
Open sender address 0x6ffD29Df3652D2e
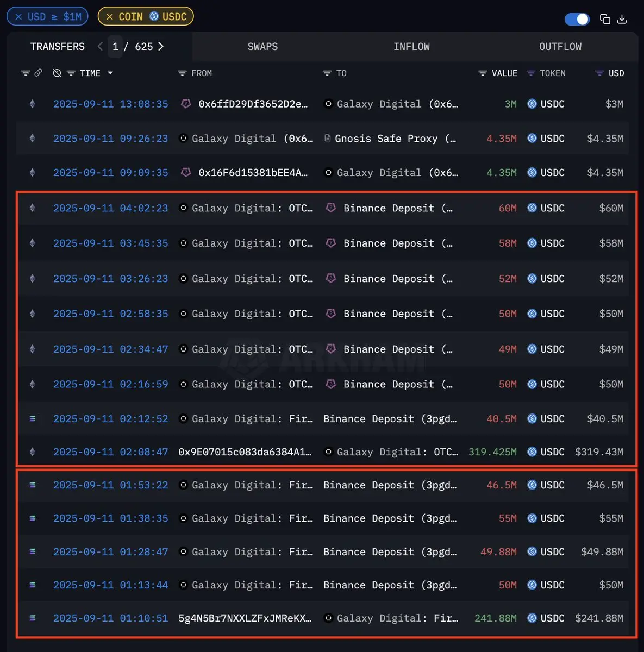[253, 104]
